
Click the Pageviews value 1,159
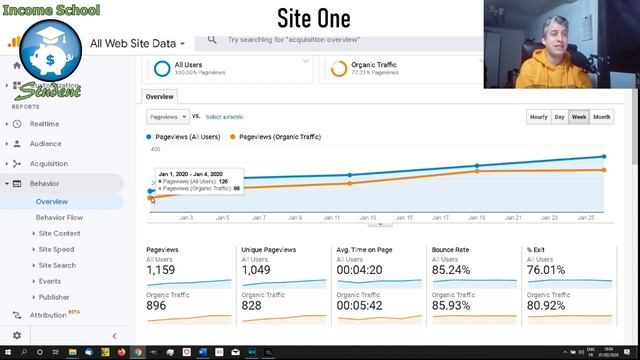click(x=161, y=270)
